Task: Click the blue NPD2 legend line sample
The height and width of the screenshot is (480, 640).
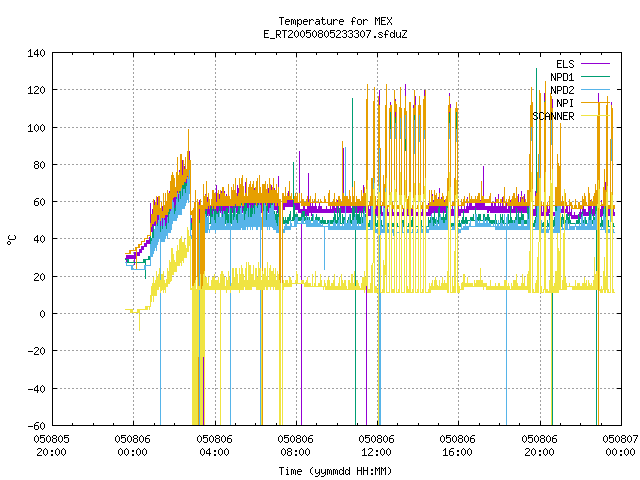Action: (595, 89)
